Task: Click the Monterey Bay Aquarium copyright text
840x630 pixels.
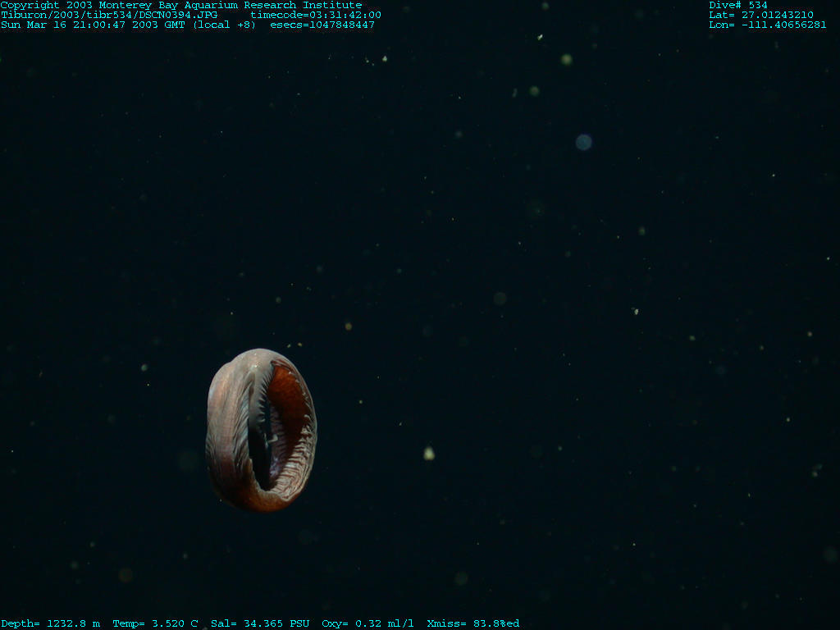Action: tap(180, 5)
